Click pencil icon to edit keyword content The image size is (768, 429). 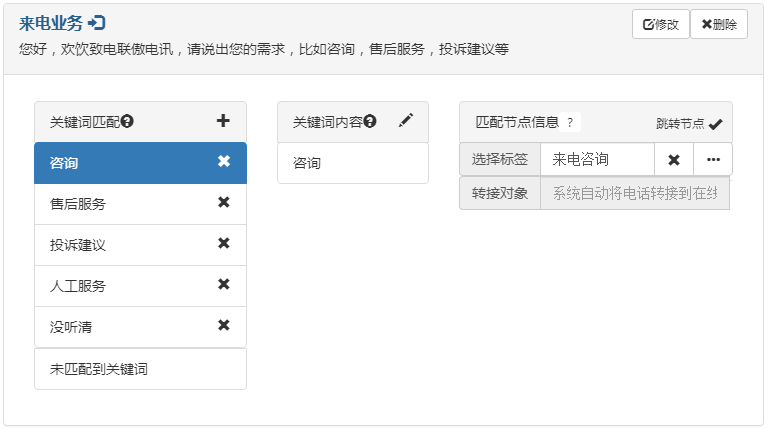point(405,121)
